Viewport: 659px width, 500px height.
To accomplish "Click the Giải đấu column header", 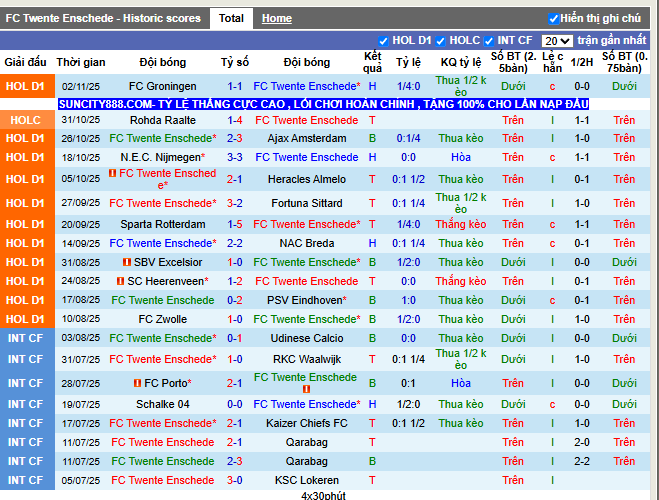I will (25, 62).
